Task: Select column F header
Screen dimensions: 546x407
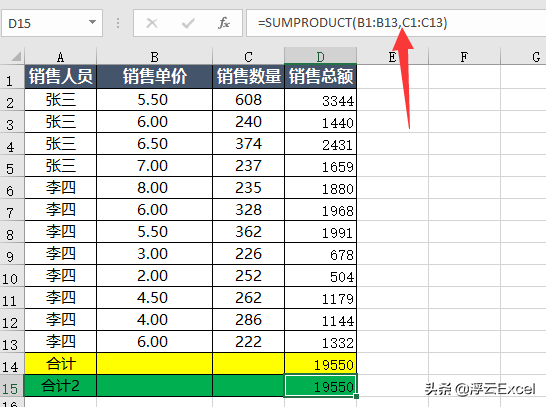Action: tap(464, 56)
